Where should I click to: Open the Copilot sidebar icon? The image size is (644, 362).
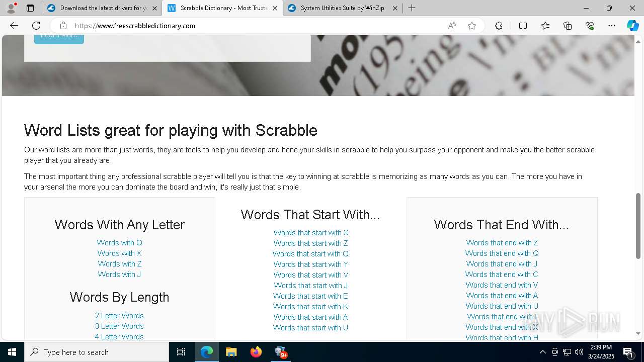coord(632,26)
